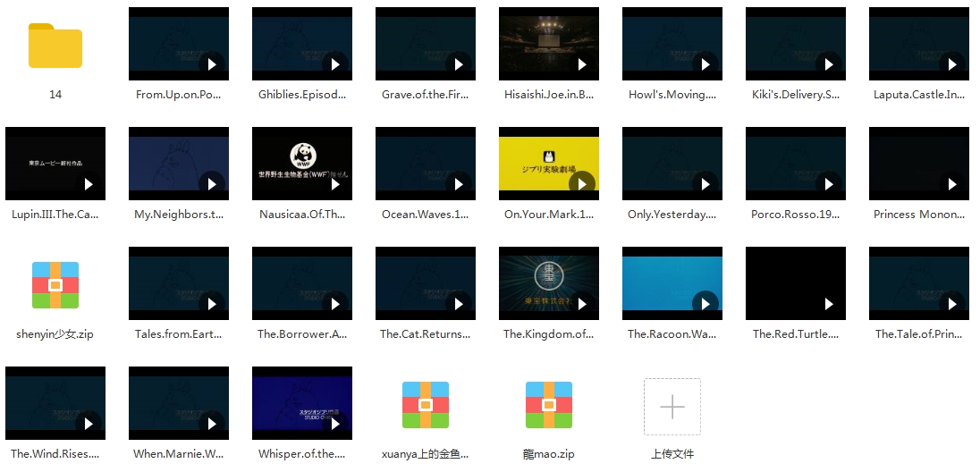Viewport: 980px width, 472px height.
Task: Play the Only.Yesterday... video
Action: pyautogui.click(x=672, y=164)
